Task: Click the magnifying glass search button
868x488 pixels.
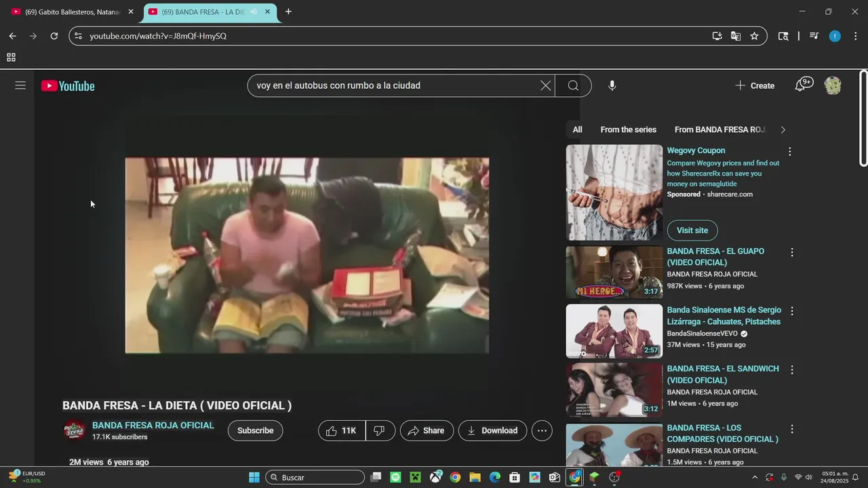Action: coord(573,85)
